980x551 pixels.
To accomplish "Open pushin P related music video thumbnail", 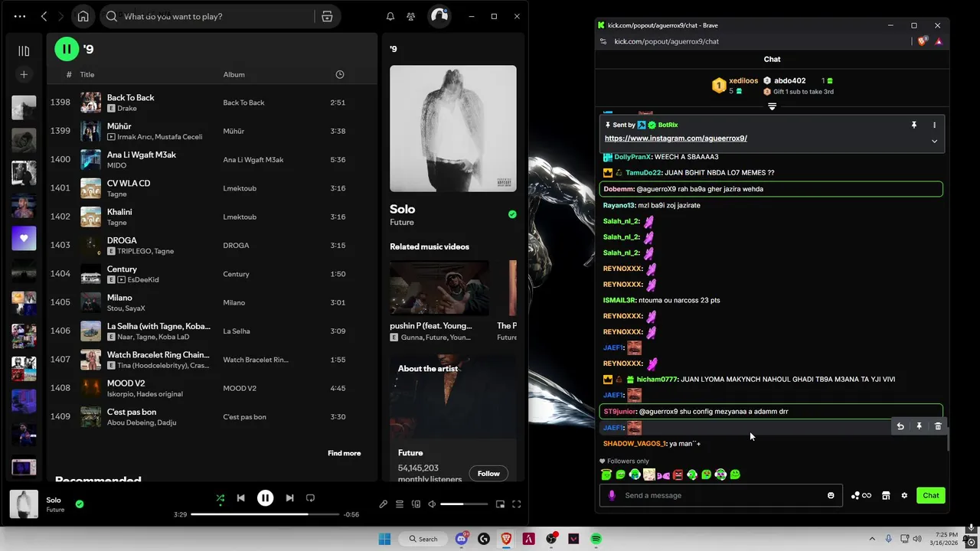I will click(x=439, y=288).
